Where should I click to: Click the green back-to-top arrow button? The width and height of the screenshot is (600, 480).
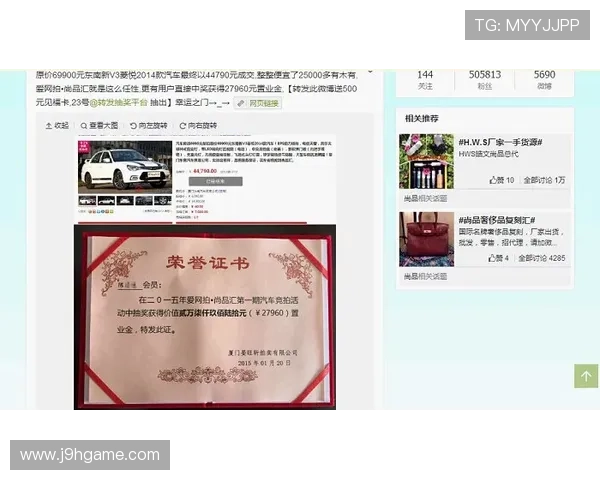[x=586, y=376]
